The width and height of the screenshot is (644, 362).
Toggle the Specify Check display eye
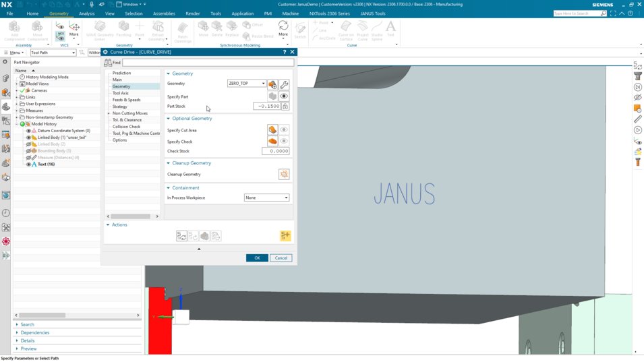pos(284,141)
